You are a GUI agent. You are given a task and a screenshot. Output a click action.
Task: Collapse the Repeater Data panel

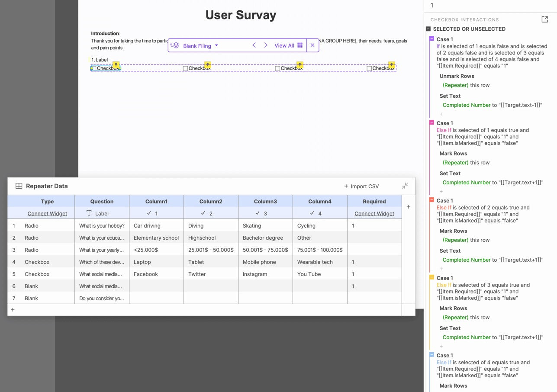(405, 186)
